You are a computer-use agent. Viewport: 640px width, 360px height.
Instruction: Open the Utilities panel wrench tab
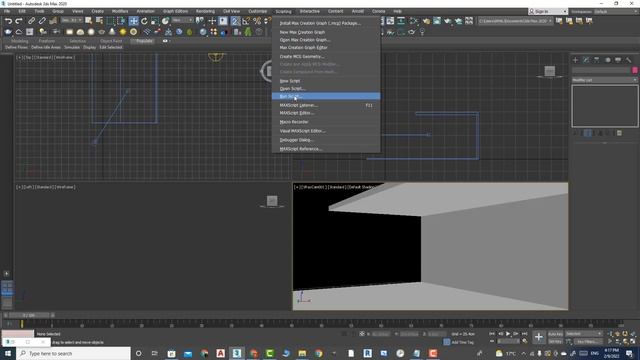[629, 60]
